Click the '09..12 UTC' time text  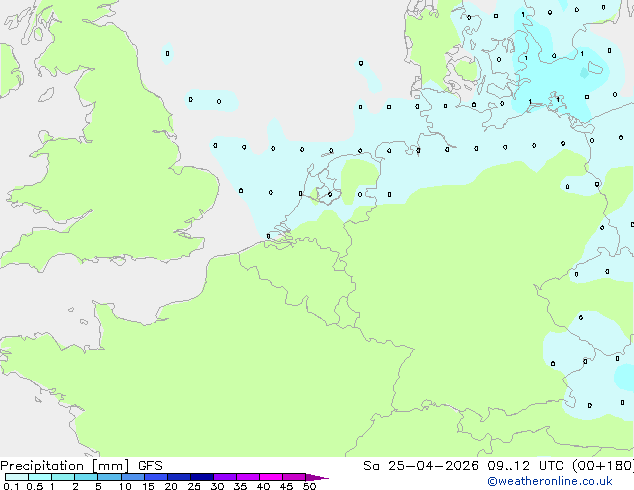(x=525, y=466)
